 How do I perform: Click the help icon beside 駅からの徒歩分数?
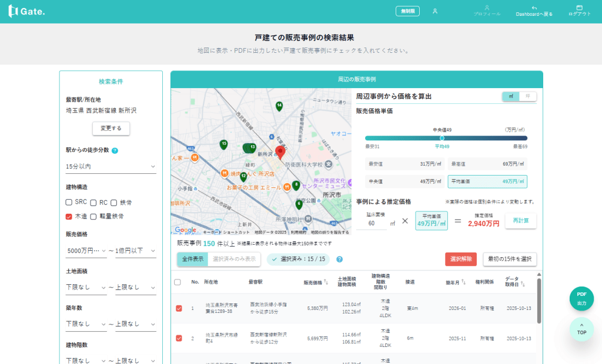tap(115, 150)
